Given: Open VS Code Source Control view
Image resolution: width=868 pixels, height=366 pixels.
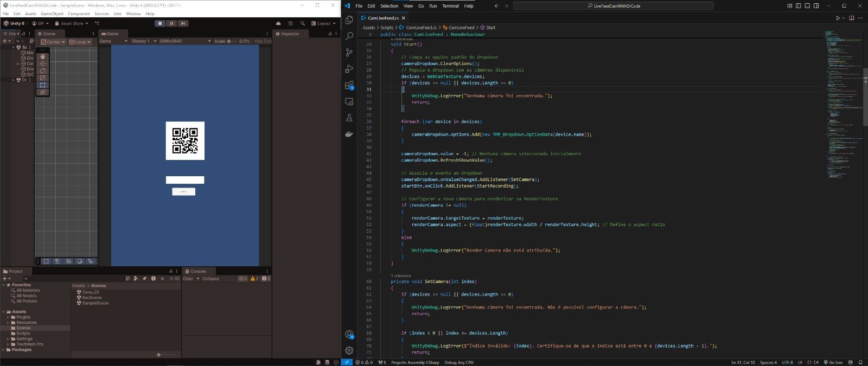Looking at the screenshot, I should pos(349,53).
